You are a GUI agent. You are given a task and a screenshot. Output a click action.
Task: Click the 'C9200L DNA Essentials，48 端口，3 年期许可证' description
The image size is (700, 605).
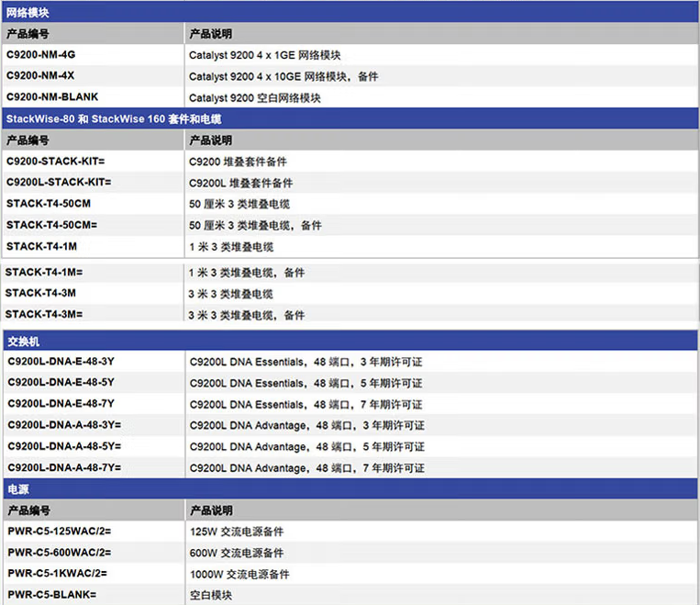tap(306, 362)
